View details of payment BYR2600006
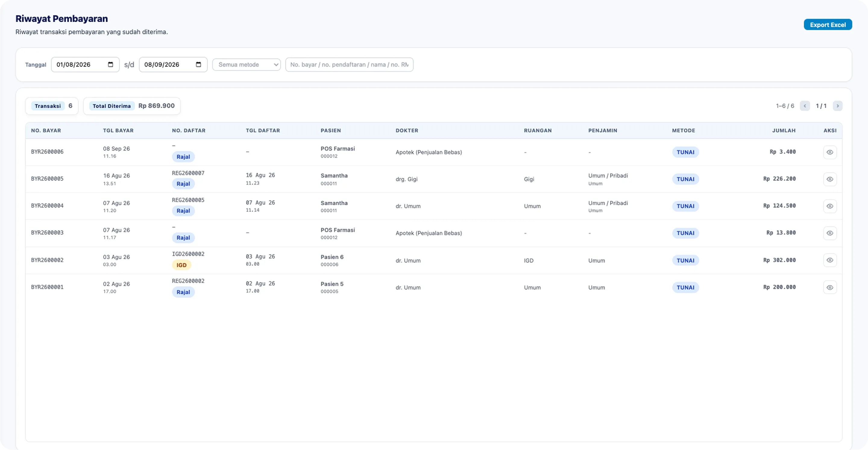Image resolution: width=868 pixels, height=450 pixels. pos(830,152)
